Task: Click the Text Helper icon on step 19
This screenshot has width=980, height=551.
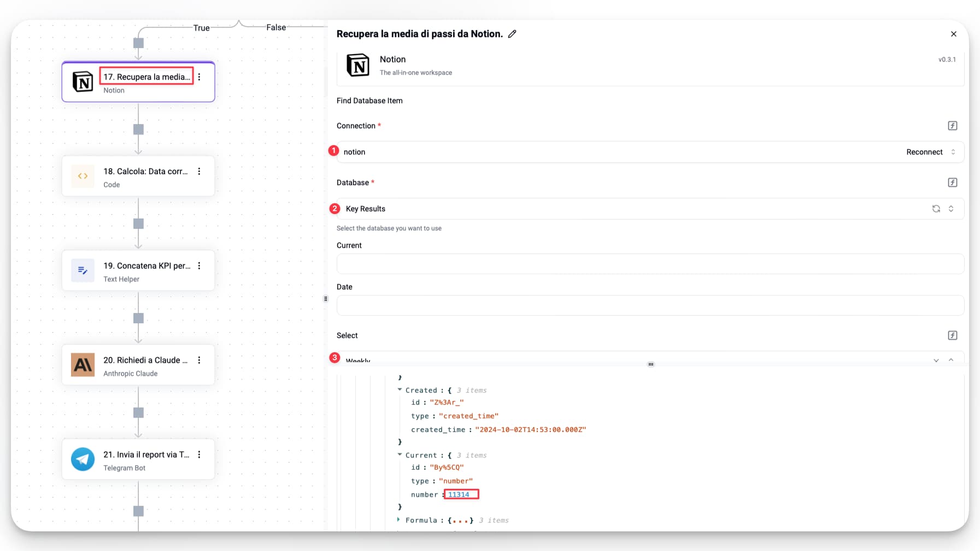Action: click(83, 270)
